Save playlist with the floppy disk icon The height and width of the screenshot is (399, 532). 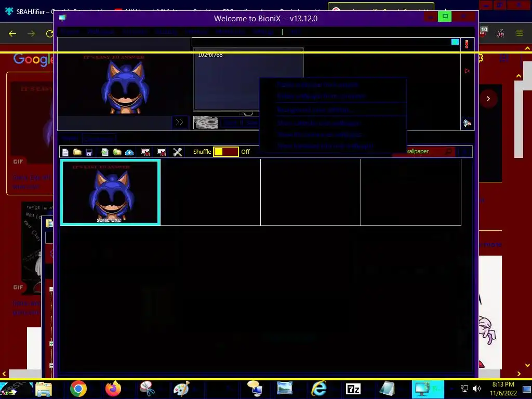tap(89, 152)
